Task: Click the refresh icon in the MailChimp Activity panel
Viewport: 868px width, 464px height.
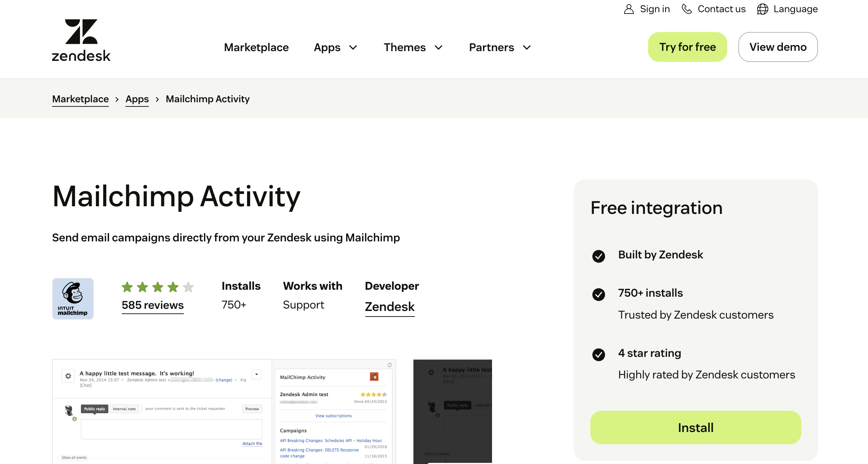Action: pos(390,365)
